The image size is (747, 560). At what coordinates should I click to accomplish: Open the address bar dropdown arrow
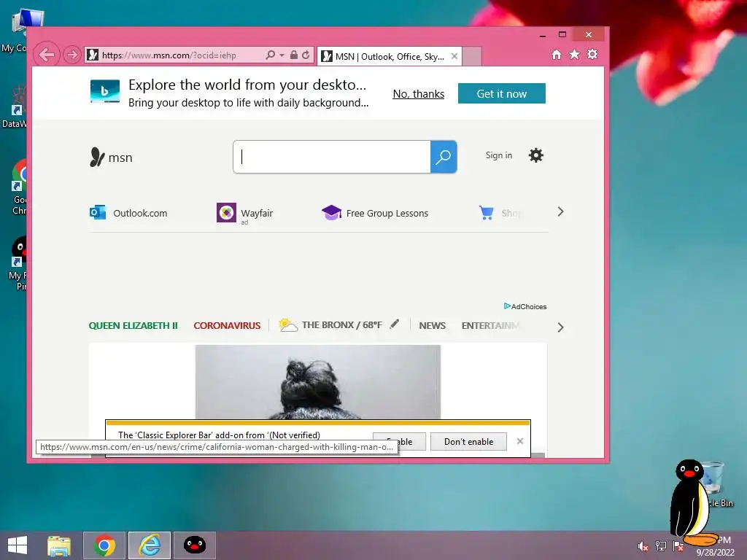point(282,55)
